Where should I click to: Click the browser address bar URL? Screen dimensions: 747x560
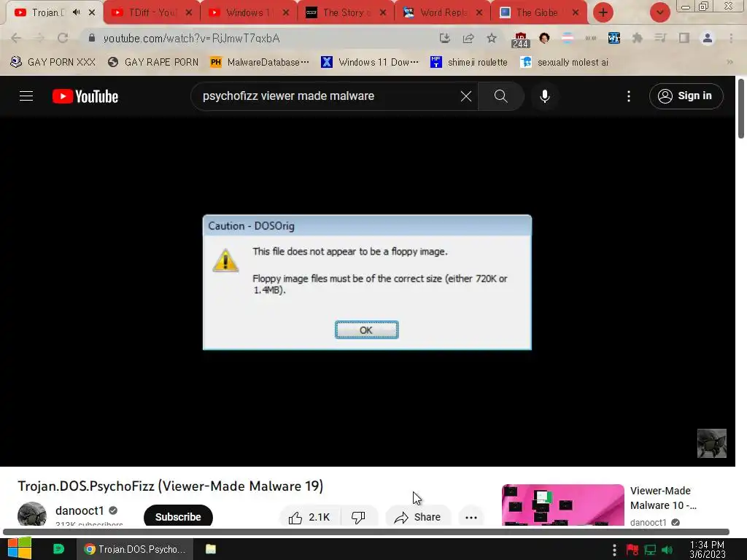192,38
